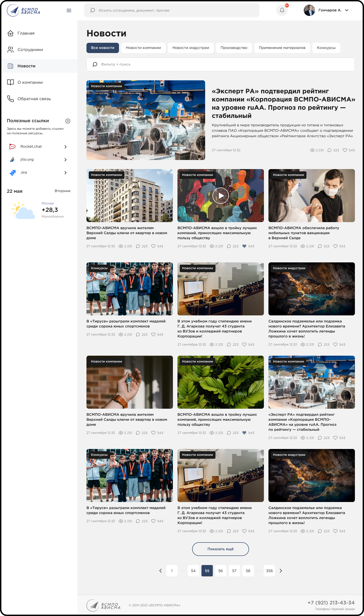364x616 pixels.
Task: Open comments under the apartment building photo article
Action: (x=138, y=246)
